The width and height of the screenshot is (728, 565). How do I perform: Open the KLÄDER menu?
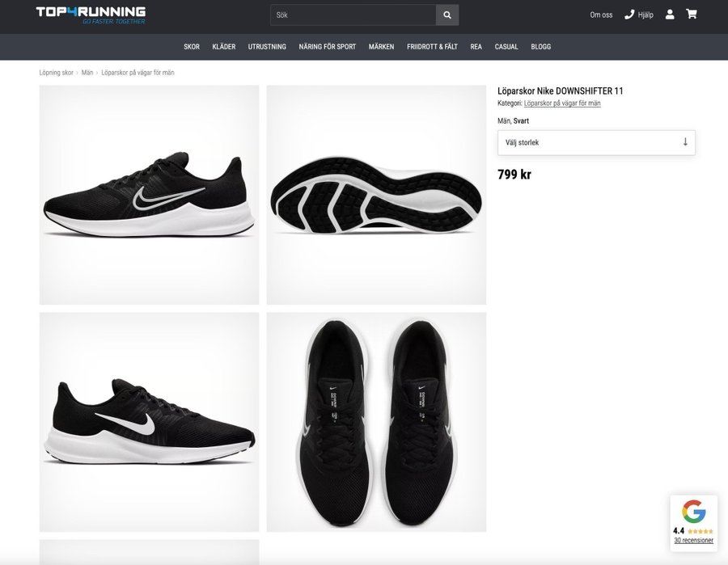(224, 47)
